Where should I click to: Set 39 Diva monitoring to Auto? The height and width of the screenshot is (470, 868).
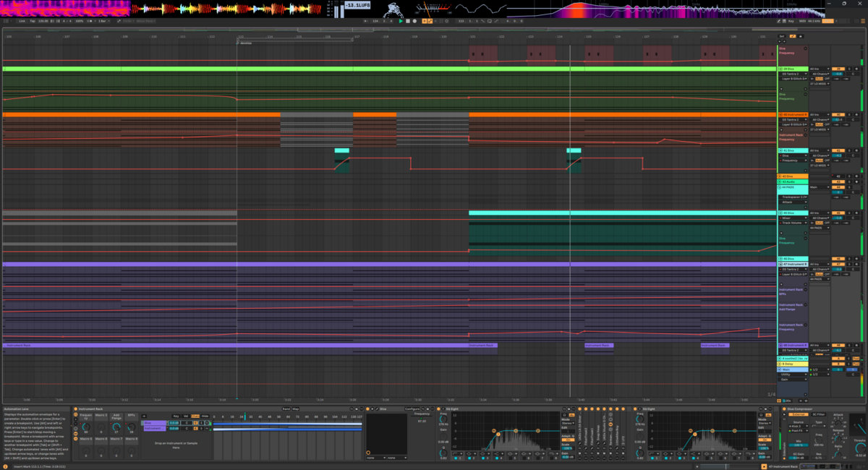click(819, 79)
